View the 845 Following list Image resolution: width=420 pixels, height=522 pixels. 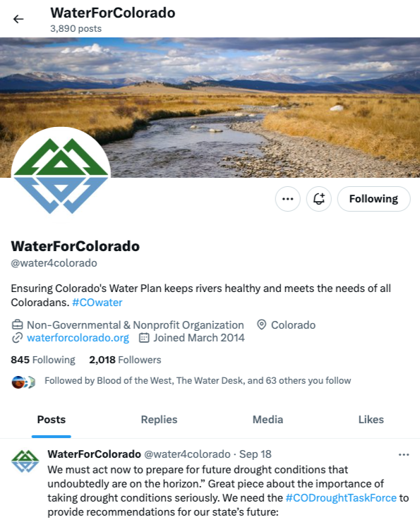[x=43, y=360]
